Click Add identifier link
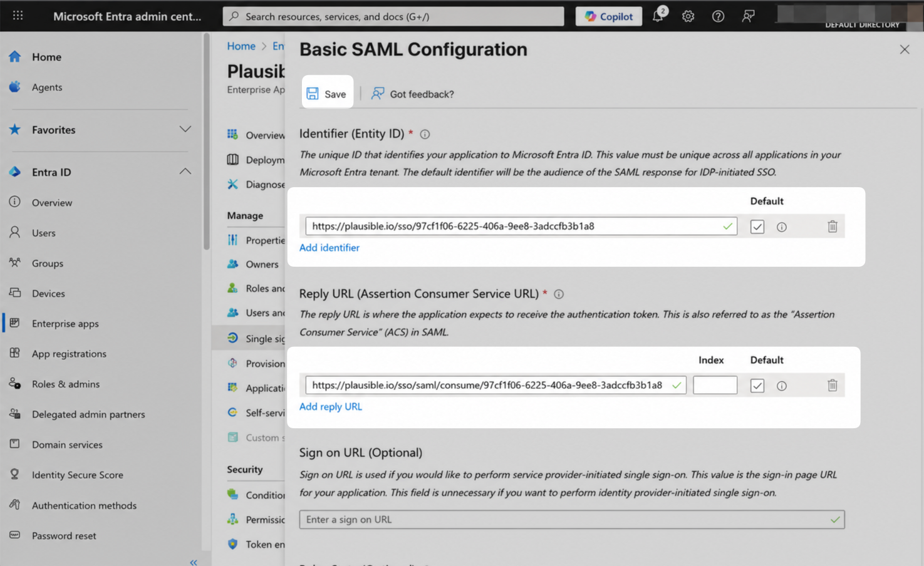The height and width of the screenshot is (566, 924). pos(330,248)
